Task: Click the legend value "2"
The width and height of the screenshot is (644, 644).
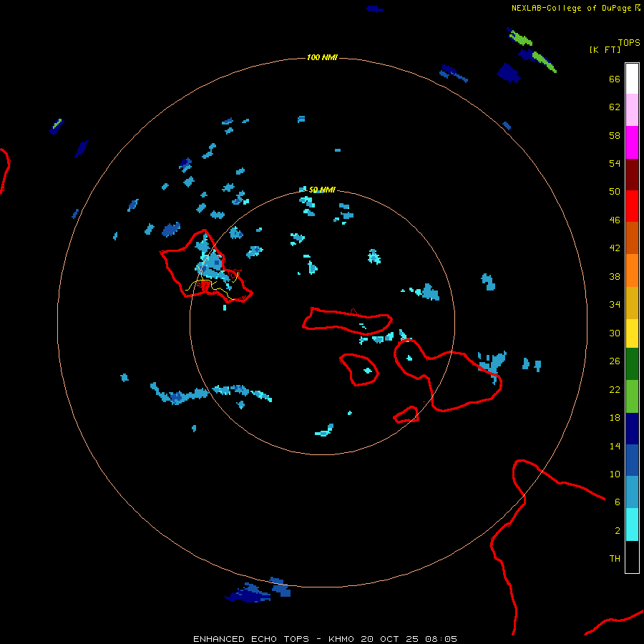Action: click(x=617, y=531)
